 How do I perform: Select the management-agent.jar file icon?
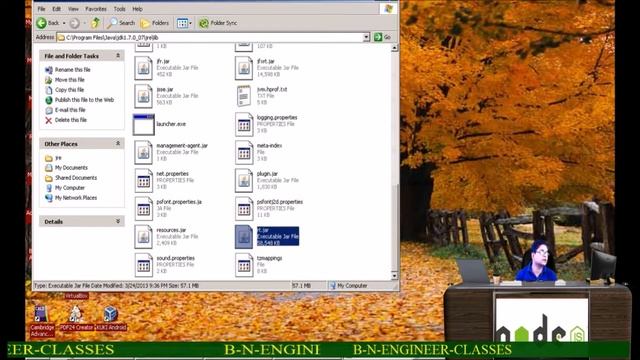(x=143, y=152)
